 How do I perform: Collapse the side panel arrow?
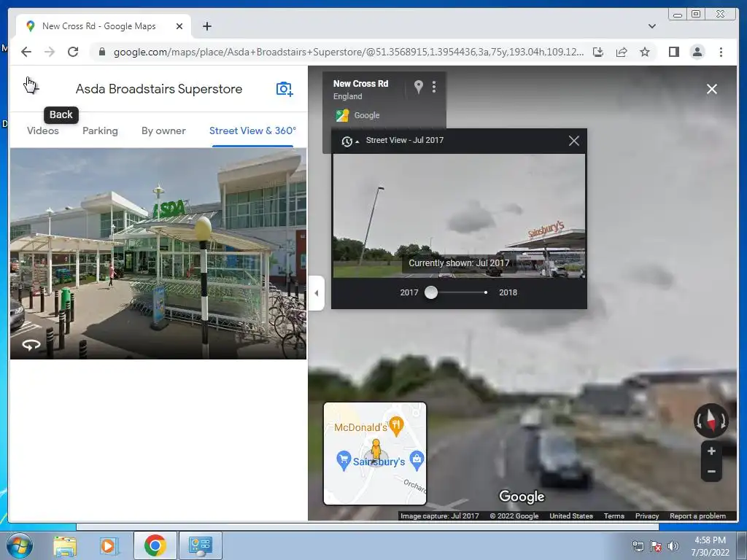(317, 293)
